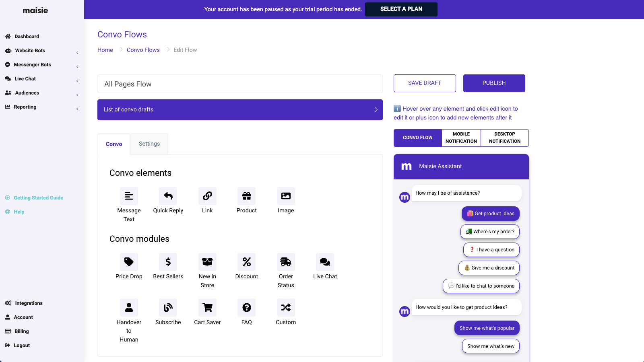The width and height of the screenshot is (644, 362).
Task: Save the flow as a draft
Action: tap(424, 83)
